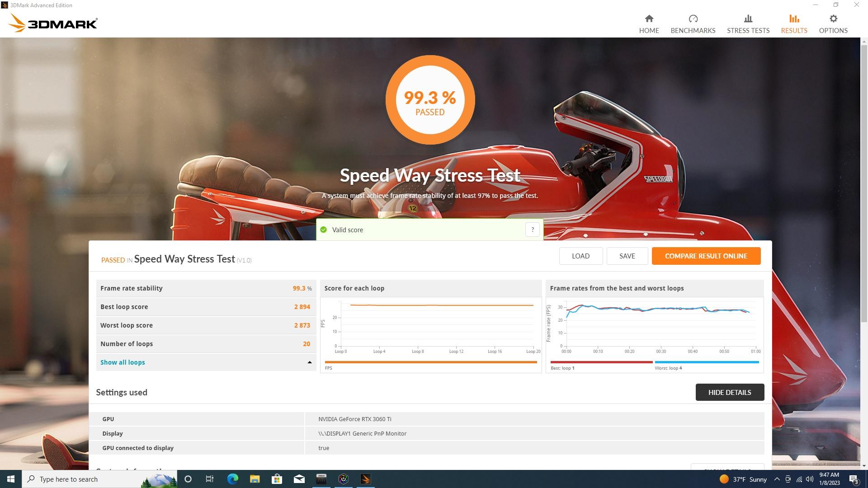868x488 pixels.
Task: Switch to the Results tab
Action: (x=793, y=24)
